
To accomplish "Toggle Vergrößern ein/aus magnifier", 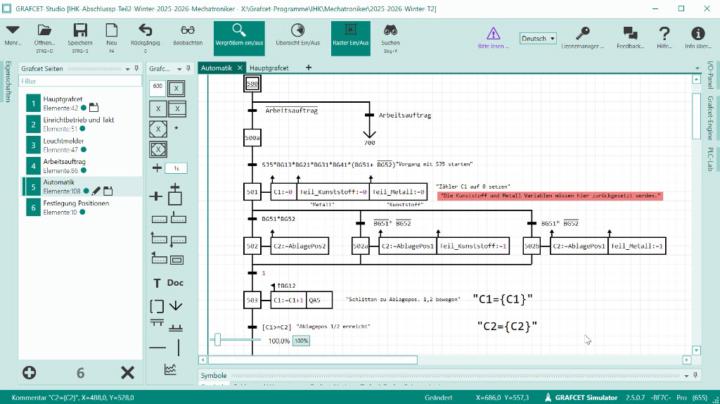I will (239, 38).
